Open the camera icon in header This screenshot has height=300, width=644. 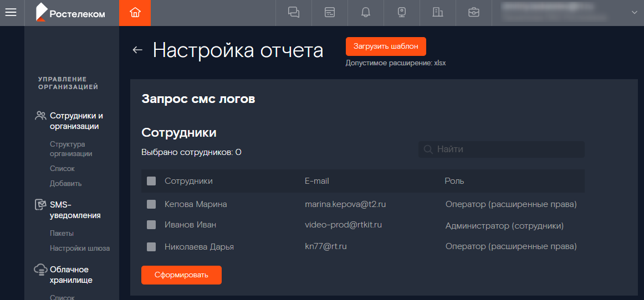pyautogui.click(x=402, y=13)
